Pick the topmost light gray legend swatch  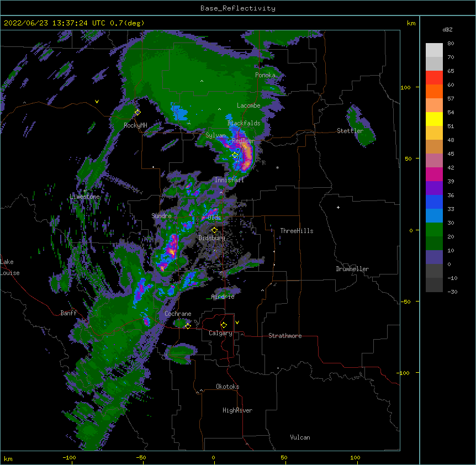point(434,50)
